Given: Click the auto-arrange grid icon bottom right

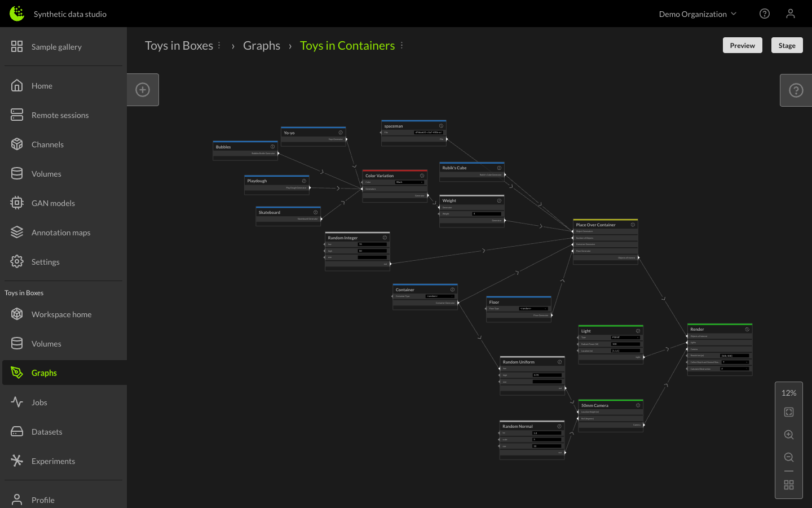Looking at the screenshot, I should point(788,484).
